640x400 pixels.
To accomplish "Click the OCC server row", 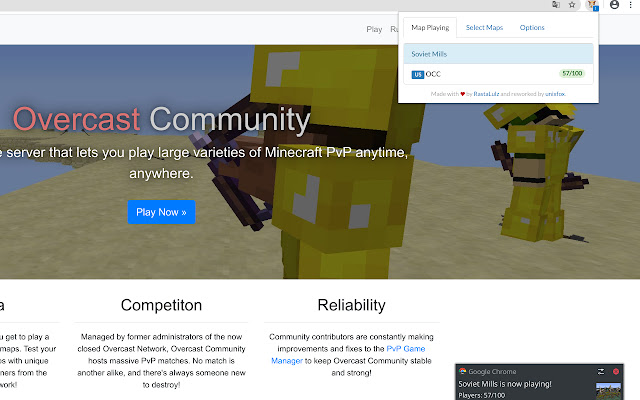I will pos(498,74).
